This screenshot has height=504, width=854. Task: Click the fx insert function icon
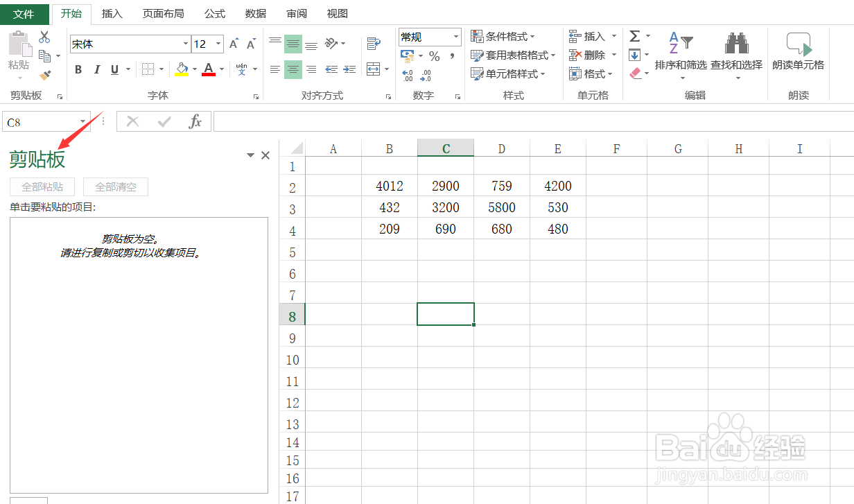(x=195, y=122)
